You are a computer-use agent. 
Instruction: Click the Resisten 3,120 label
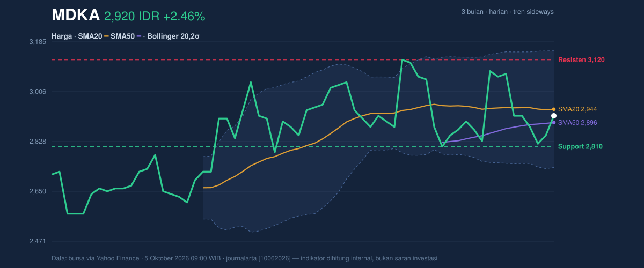[581, 59]
